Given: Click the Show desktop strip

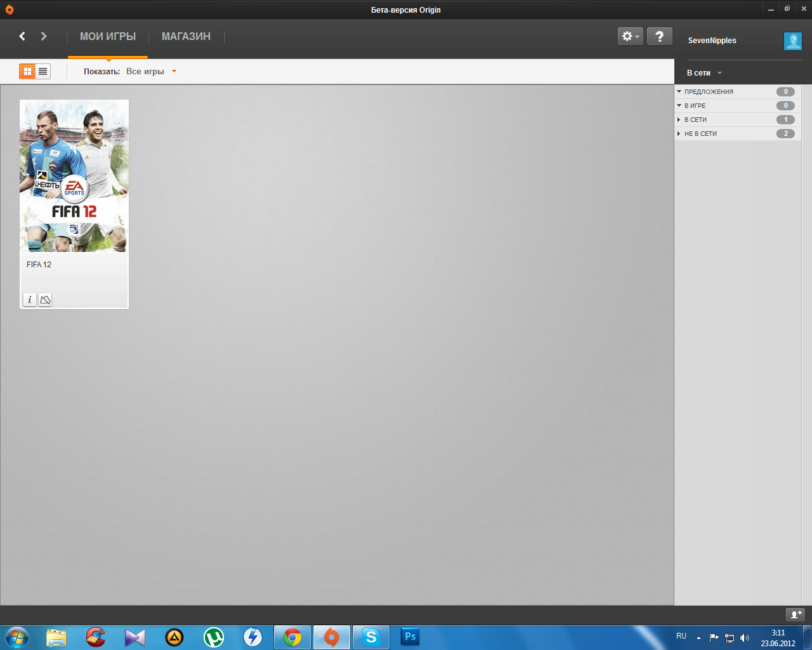Looking at the screenshot, I should point(807,637).
